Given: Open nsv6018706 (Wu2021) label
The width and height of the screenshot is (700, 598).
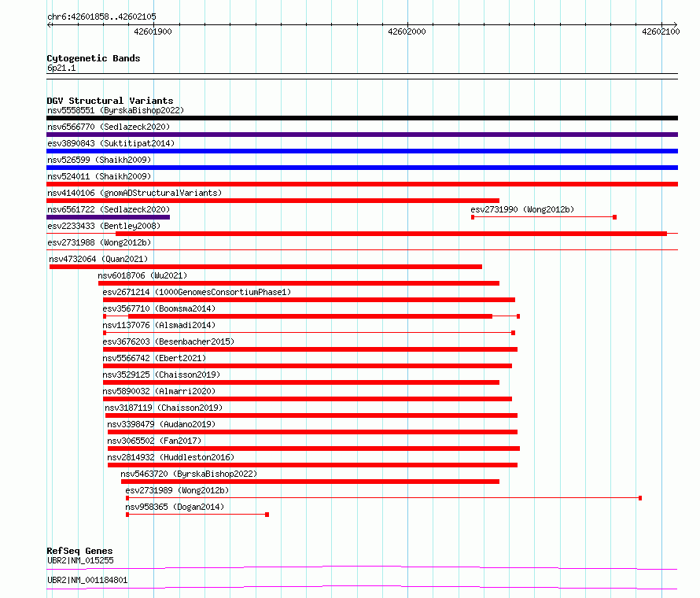Looking at the screenshot, I should click(142, 275).
